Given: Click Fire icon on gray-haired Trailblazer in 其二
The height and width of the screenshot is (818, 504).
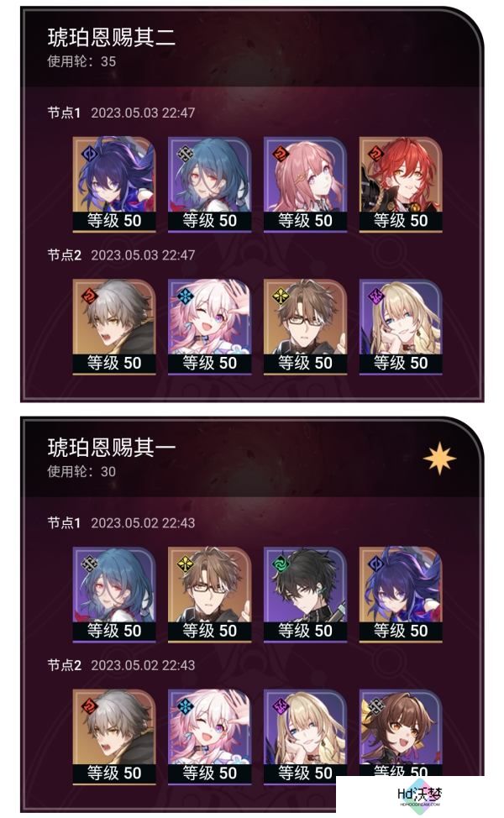Looking at the screenshot, I should [x=90, y=296].
